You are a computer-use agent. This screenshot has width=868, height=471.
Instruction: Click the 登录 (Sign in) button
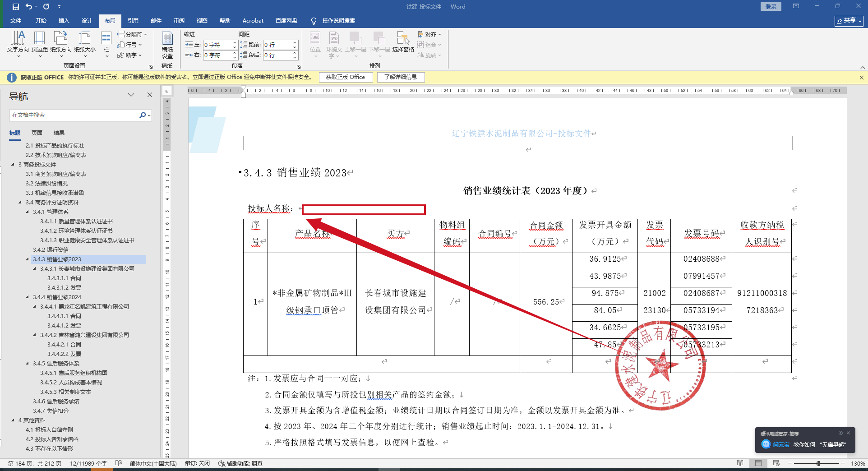coord(771,6)
